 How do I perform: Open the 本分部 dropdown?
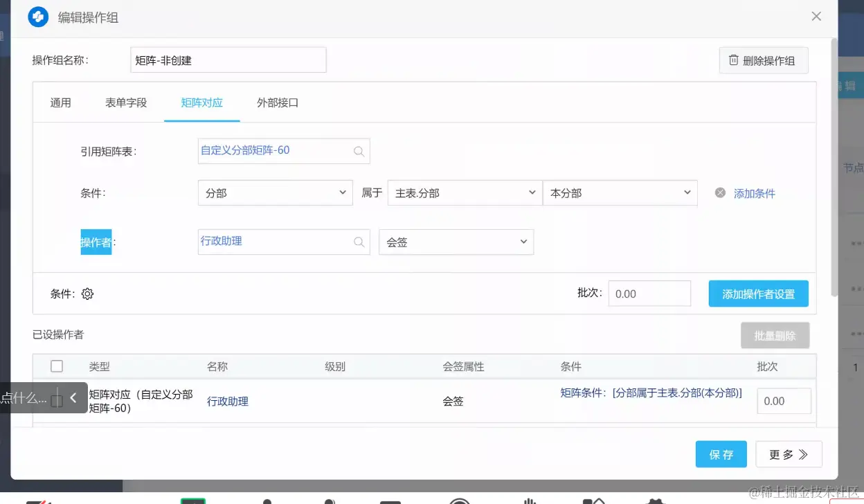click(620, 193)
